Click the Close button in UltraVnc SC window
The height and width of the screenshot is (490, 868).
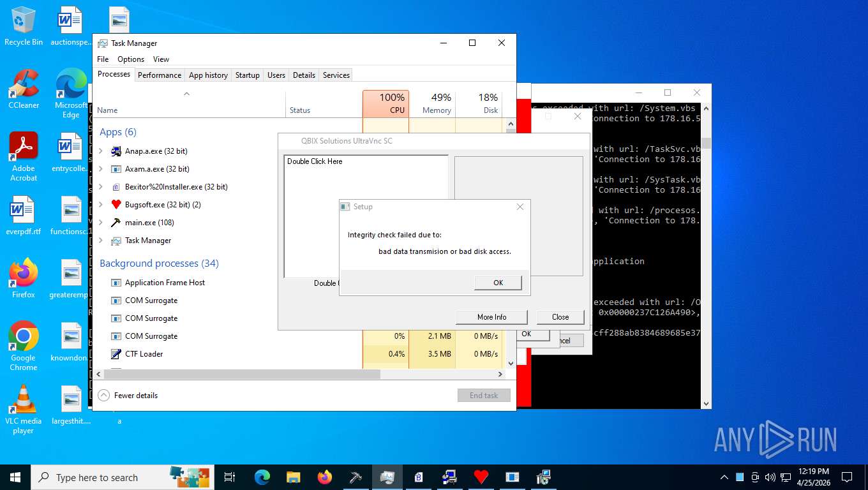tap(560, 317)
